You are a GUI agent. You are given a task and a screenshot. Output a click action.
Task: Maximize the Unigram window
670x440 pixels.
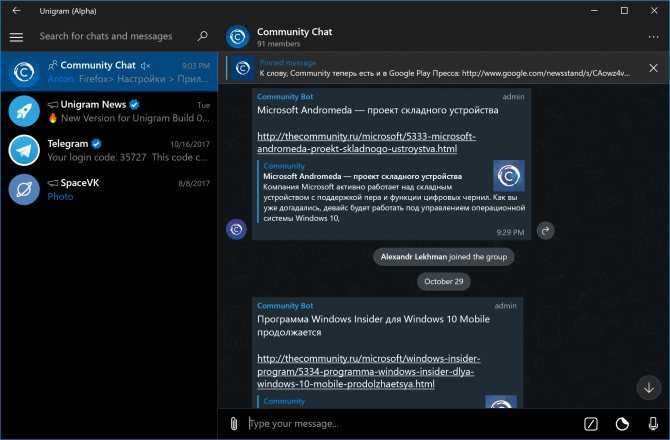click(x=624, y=11)
